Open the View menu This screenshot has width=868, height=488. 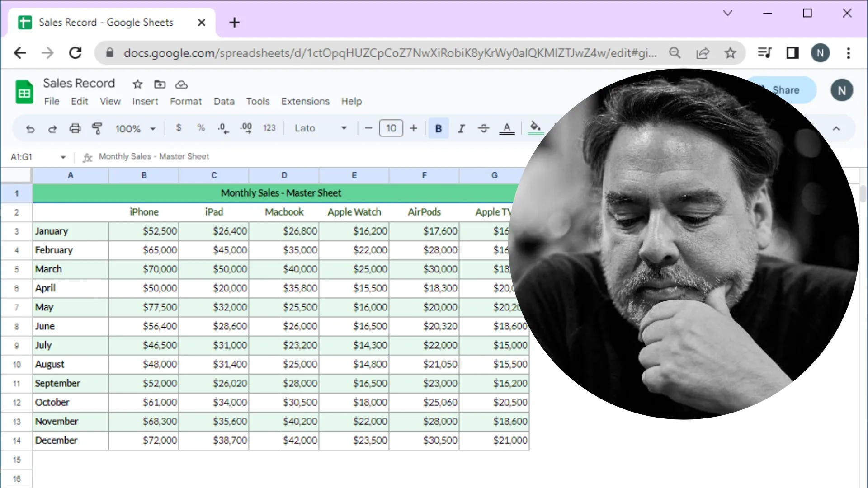(x=110, y=101)
